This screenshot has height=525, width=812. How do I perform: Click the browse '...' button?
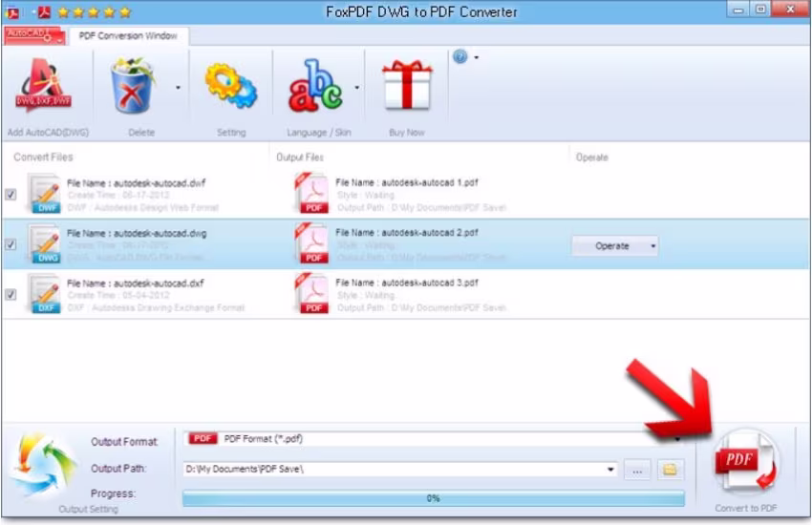[x=637, y=471]
